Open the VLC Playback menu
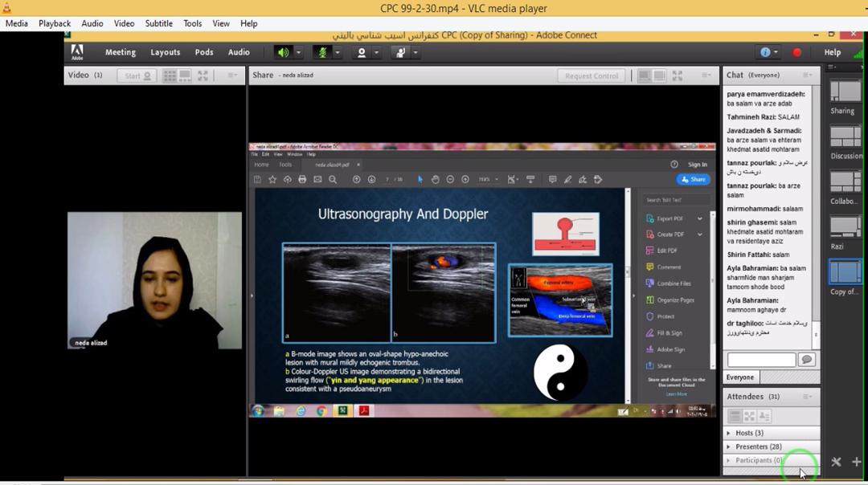Viewport: 868px width, 485px height. (55, 23)
